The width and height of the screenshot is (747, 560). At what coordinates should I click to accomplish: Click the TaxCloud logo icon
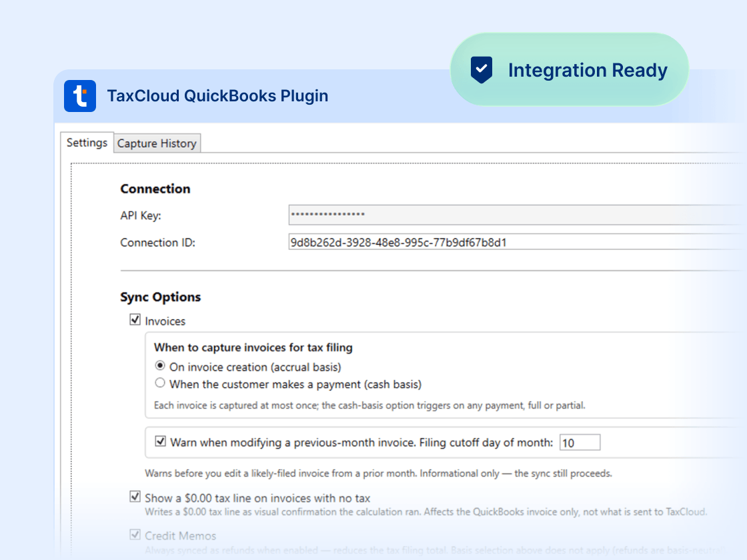pyautogui.click(x=80, y=96)
